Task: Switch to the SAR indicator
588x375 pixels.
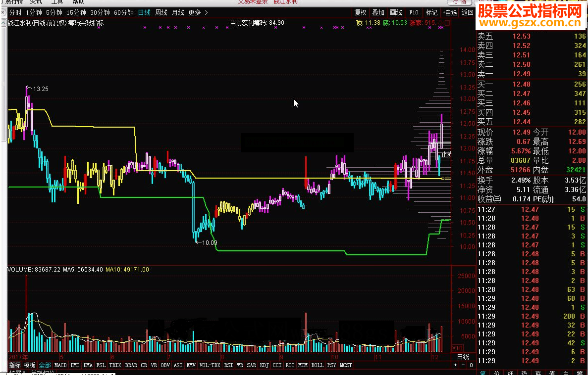Action: tap(252, 365)
